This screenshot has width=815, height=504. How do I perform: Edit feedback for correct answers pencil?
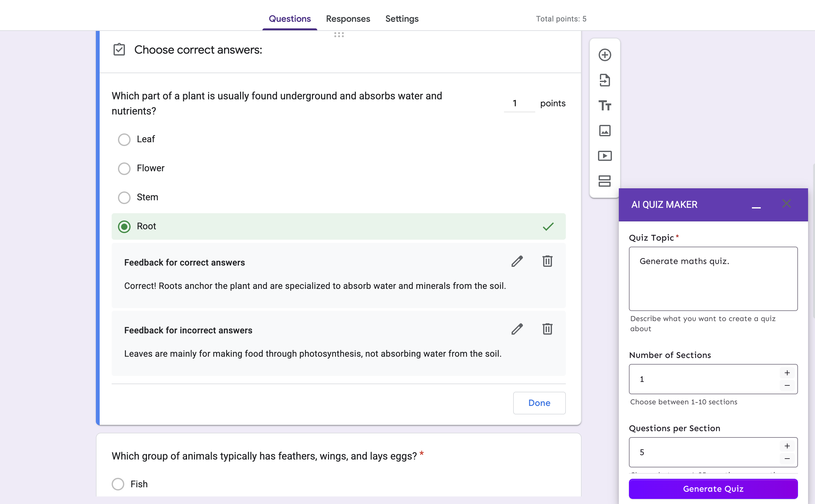(x=517, y=262)
